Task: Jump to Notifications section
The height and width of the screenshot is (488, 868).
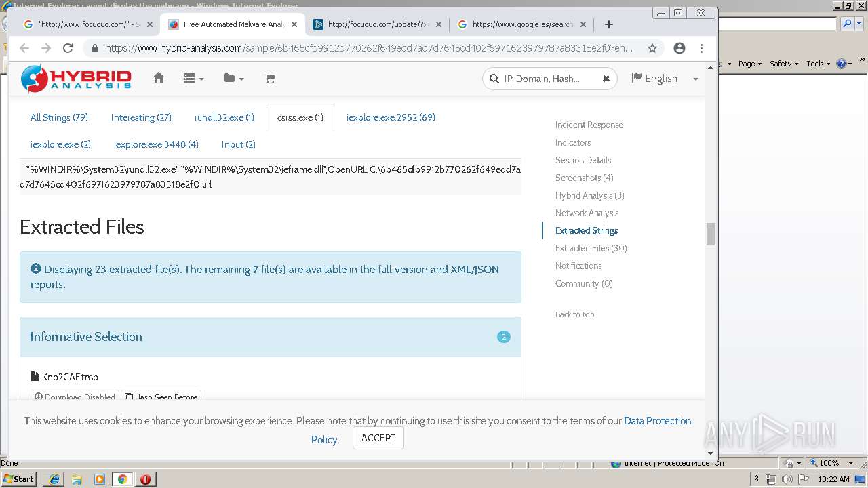Action: click(x=578, y=266)
